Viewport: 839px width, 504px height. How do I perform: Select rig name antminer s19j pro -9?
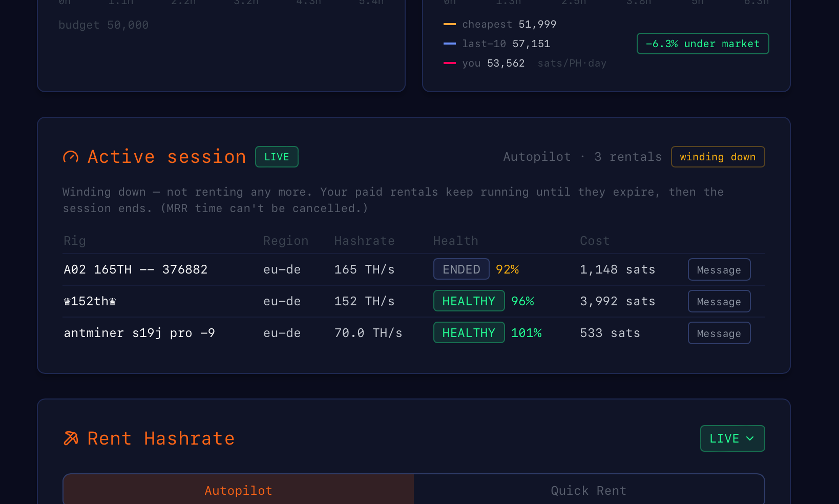pyautogui.click(x=139, y=333)
